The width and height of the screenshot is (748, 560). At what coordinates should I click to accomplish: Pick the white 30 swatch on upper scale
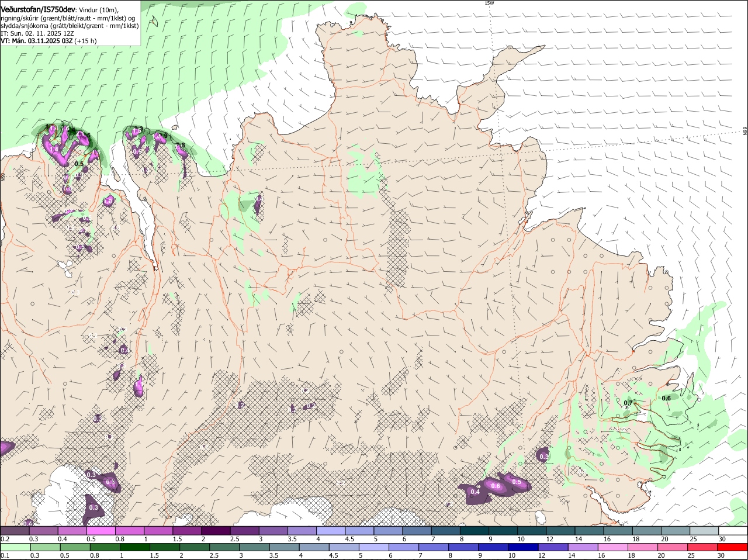click(x=732, y=531)
